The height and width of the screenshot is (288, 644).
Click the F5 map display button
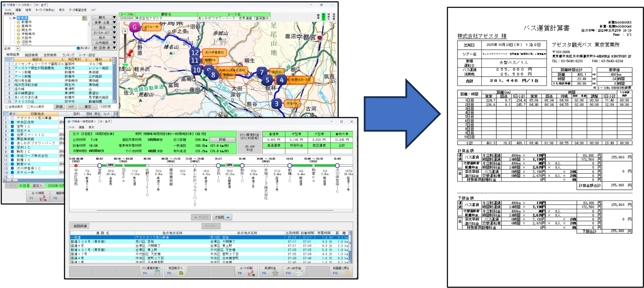175,271
